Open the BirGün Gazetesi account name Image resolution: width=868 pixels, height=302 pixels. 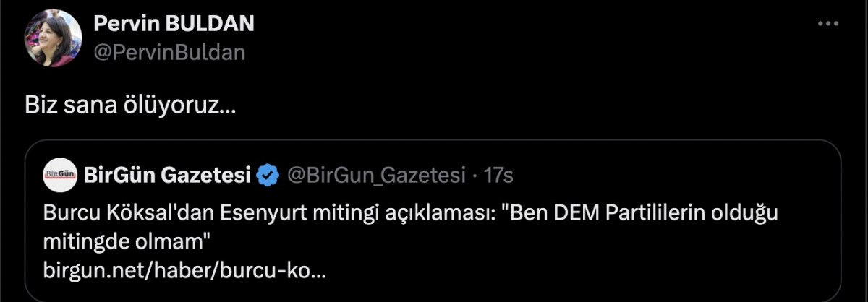coord(167,175)
